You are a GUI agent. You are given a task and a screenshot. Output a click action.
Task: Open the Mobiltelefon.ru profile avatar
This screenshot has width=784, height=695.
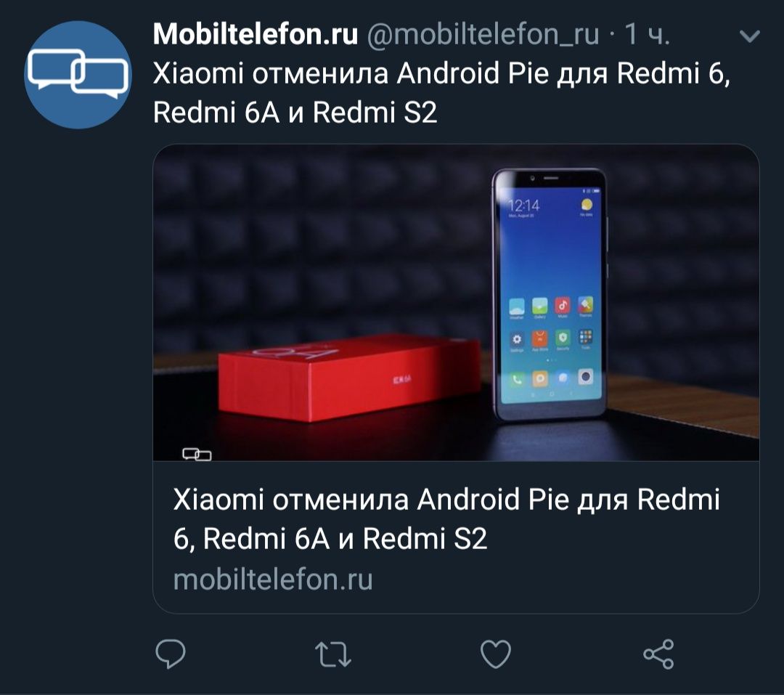tap(78, 75)
